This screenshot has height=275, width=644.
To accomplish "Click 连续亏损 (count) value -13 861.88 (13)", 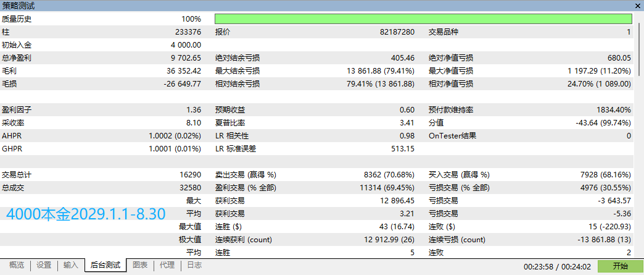I will [x=604, y=240].
